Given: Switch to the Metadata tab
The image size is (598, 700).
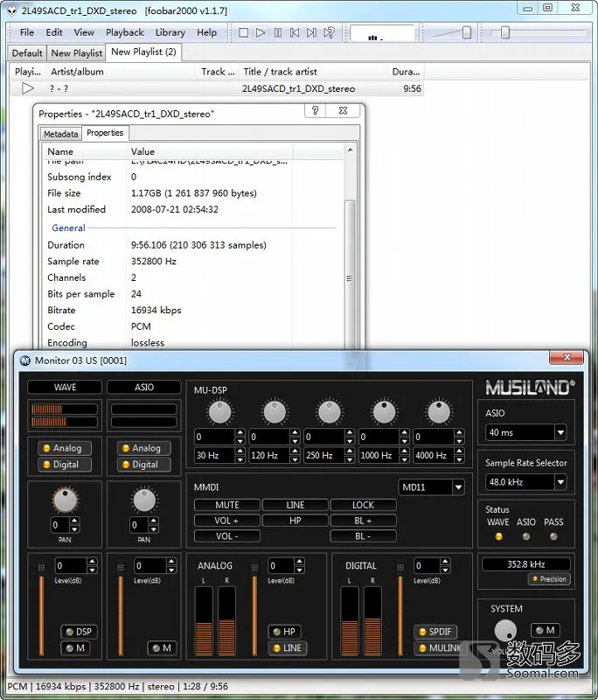Looking at the screenshot, I should [60, 134].
